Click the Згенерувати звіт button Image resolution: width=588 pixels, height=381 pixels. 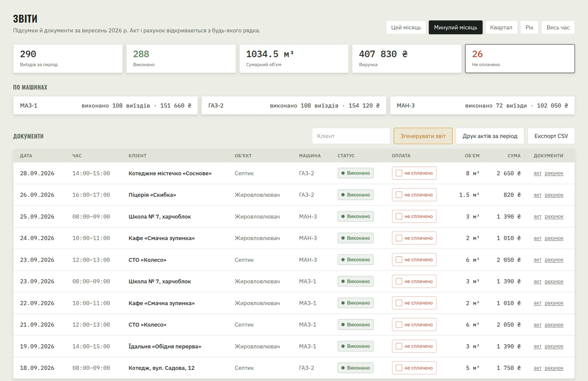[423, 136]
